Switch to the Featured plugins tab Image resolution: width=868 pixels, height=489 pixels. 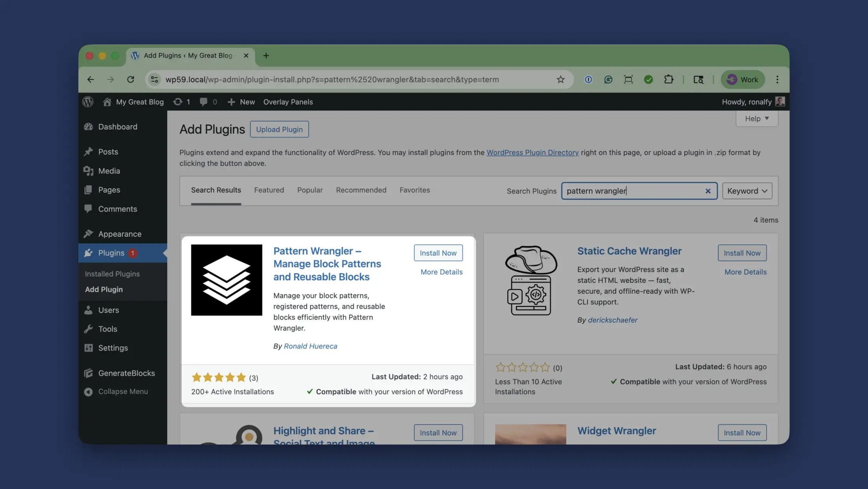click(269, 190)
